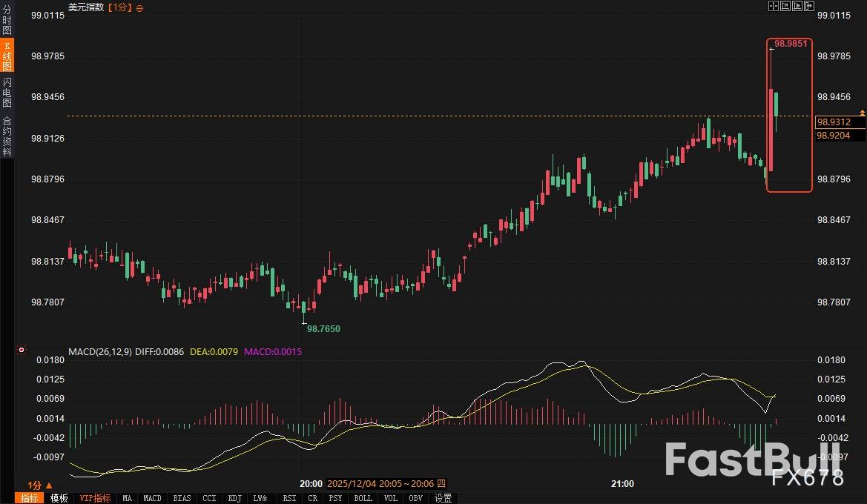Enable the BOLL indicator
Image resolution: width=867 pixels, height=504 pixels.
[363, 498]
